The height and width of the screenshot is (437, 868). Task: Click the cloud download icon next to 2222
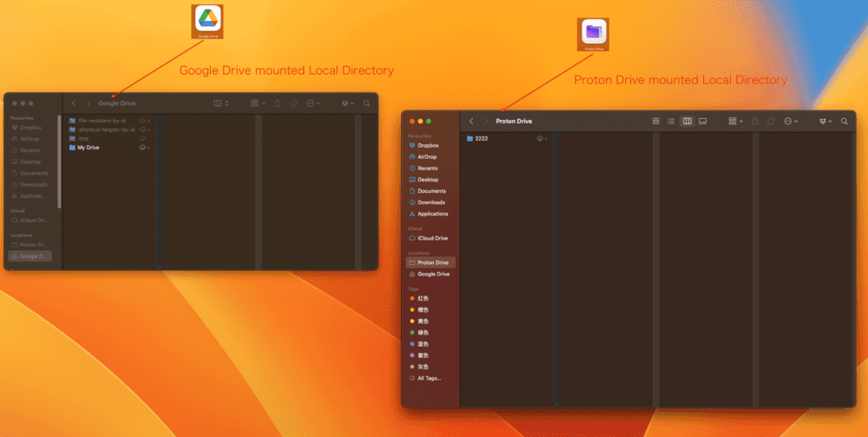point(540,138)
